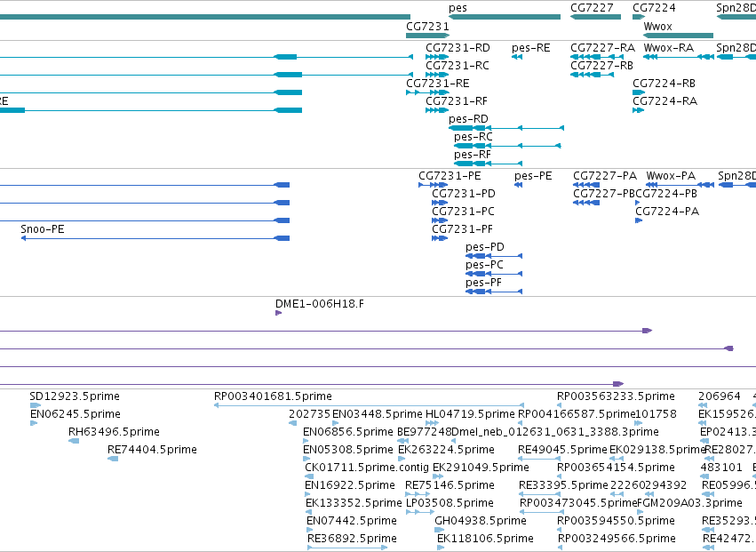Click the CG7224-PA protein label
This screenshot has height=552, width=756.
[667, 212]
